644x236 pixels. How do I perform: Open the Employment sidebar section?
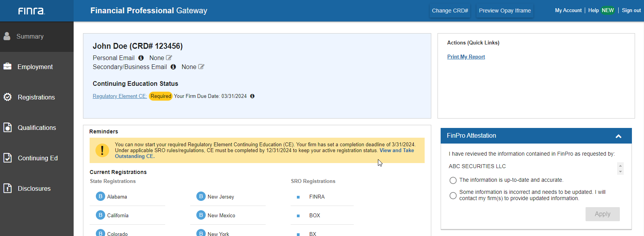click(x=35, y=67)
